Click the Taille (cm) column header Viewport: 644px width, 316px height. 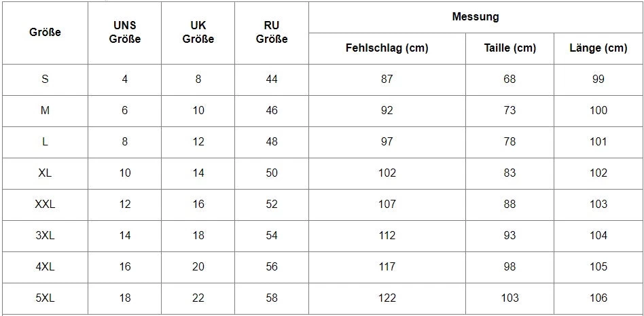[x=509, y=48]
